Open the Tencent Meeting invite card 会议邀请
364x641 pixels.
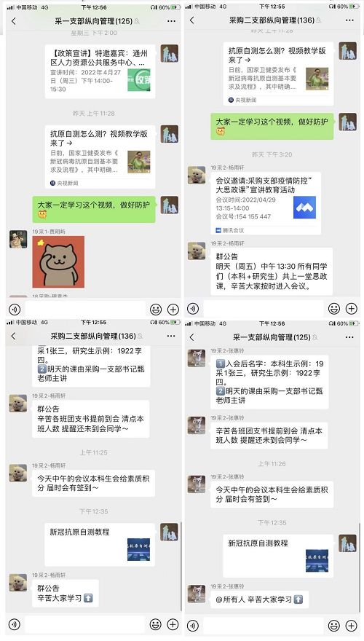(x=266, y=203)
